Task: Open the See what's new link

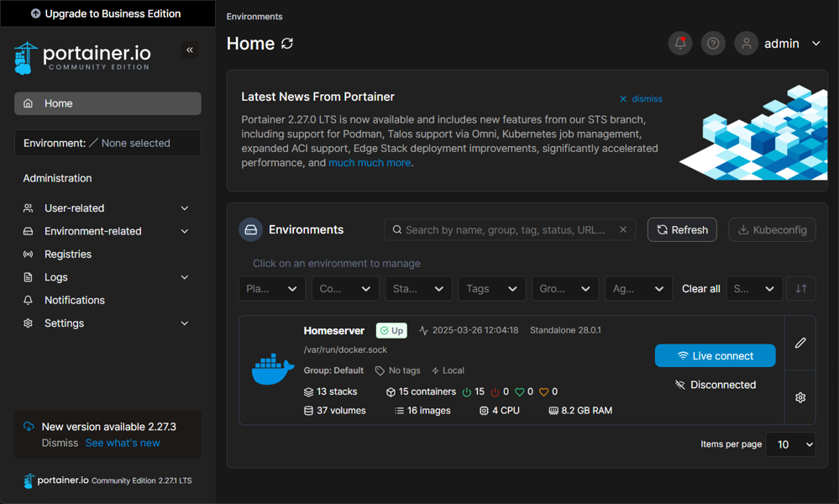Action: 123,443
